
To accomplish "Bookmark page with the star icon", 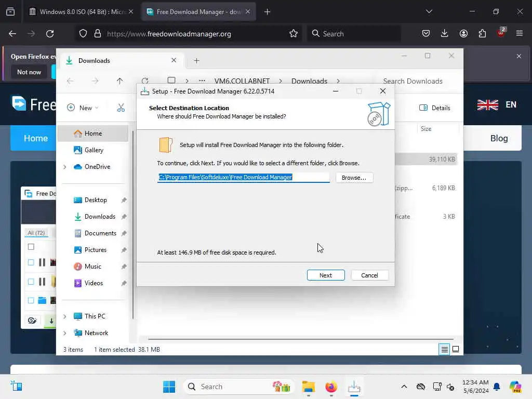I will click(x=294, y=34).
